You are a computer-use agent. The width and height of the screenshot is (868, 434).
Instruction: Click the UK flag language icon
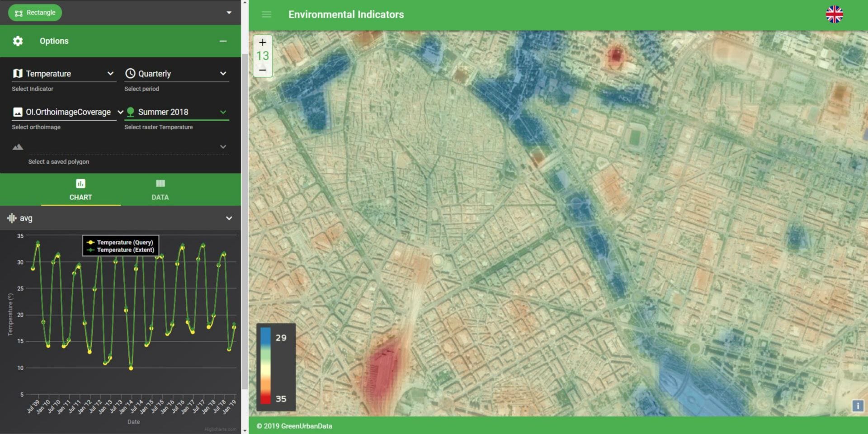(834, 14)
